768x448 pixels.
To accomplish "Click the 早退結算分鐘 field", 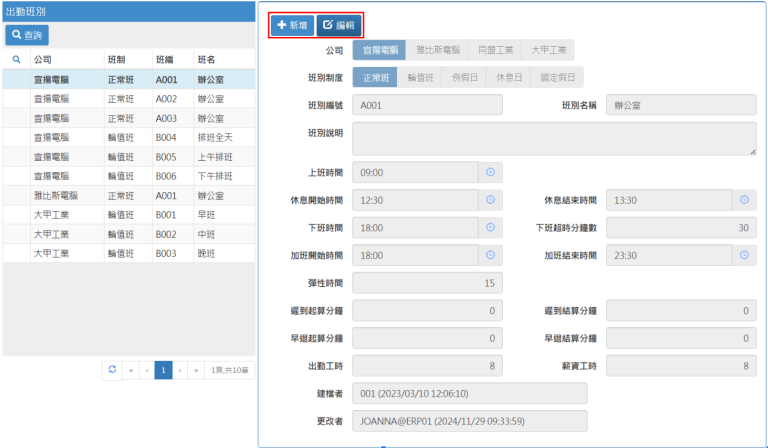I will [681, 338].
